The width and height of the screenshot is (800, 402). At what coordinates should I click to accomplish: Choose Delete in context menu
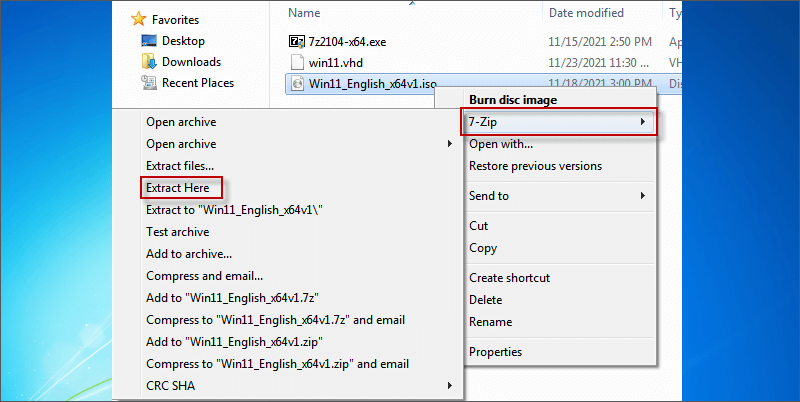click(x=485, y=300)
